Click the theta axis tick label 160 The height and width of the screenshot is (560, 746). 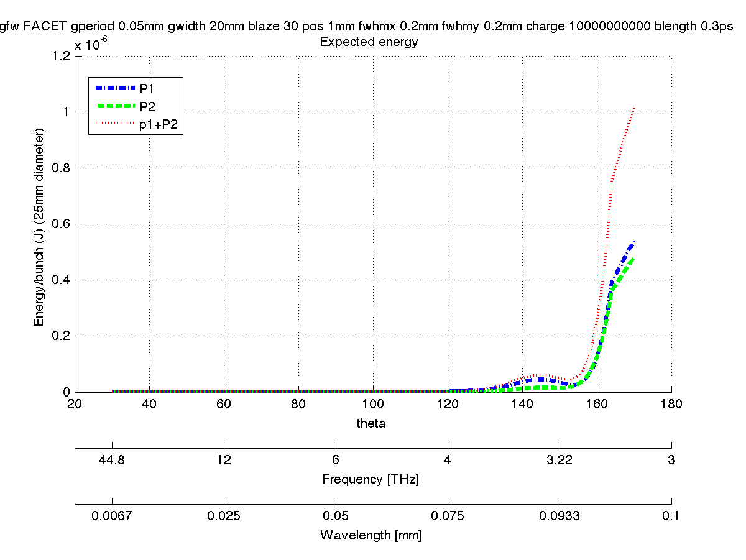[597, 404]
